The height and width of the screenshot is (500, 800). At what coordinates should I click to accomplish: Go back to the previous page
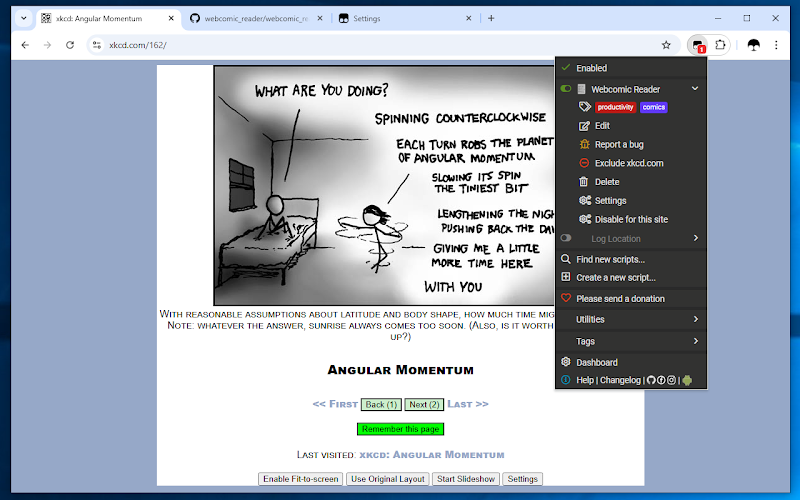pyautogui.click(x=25, y=45)
